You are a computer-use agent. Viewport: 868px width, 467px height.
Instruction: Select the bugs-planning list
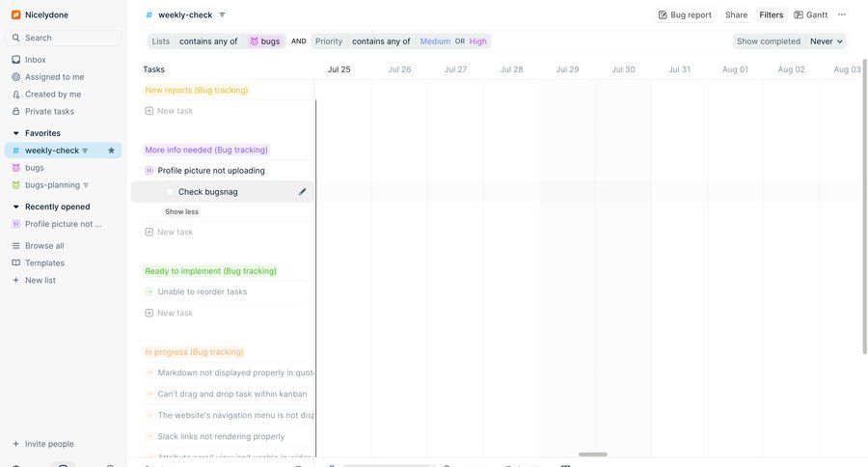[x=52, y=185]
